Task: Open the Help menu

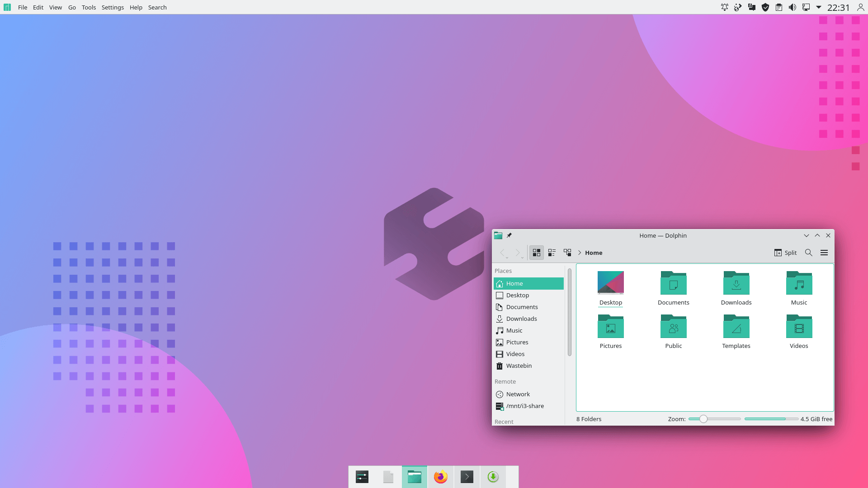Action: [x=136, y=7]
